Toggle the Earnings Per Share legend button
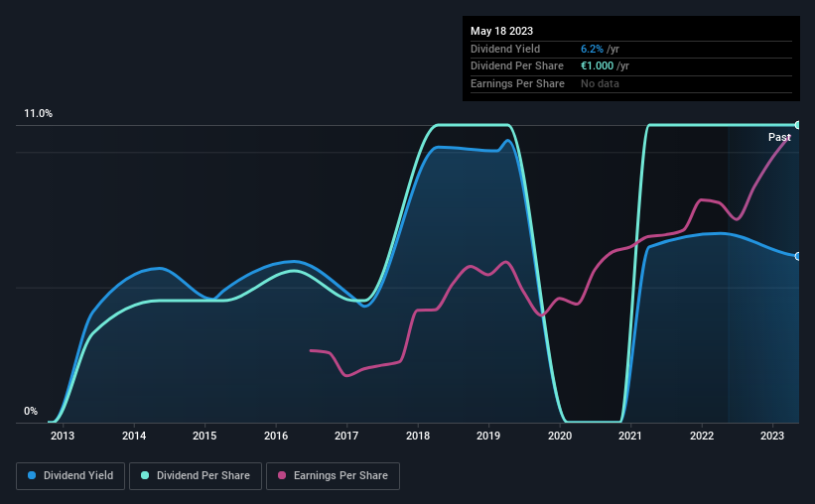The width and height of the screenshot is (815, 504). (x=333, y=476)
